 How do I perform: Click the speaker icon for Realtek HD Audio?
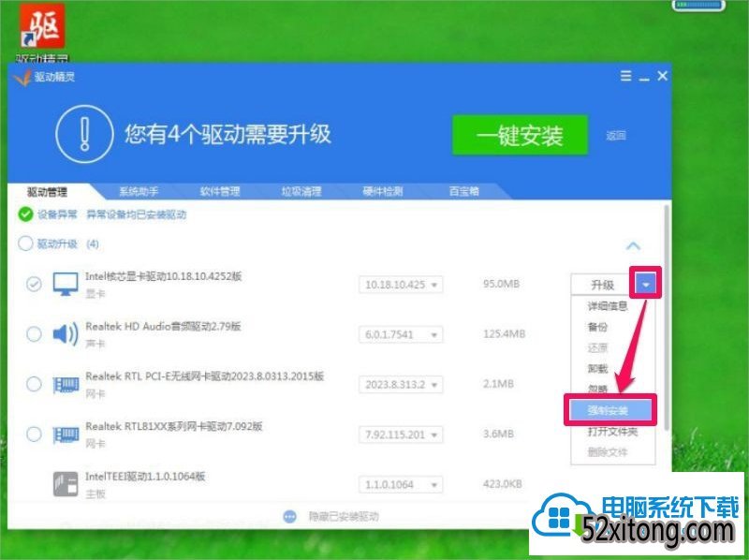pos(66,334)
